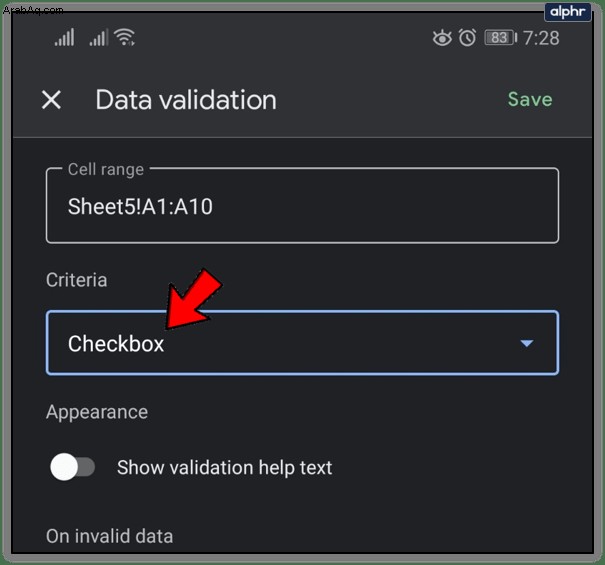Click the alphr logo badge

568,12
